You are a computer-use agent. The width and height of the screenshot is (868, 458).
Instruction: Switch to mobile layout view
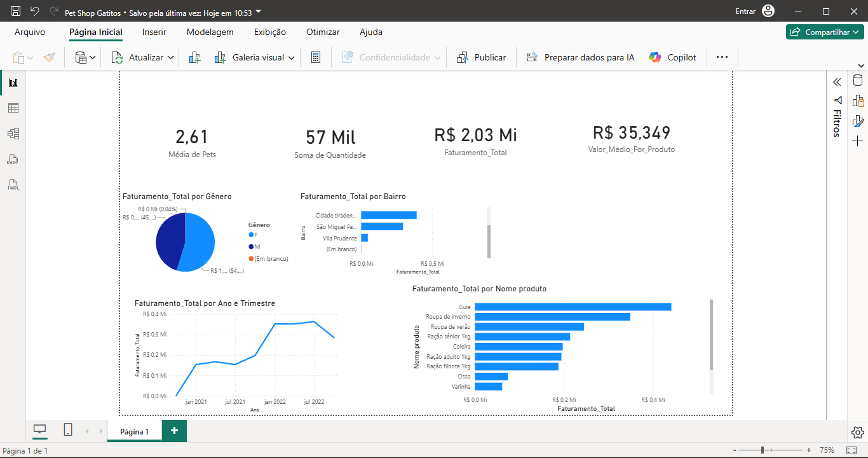(68, 430)
